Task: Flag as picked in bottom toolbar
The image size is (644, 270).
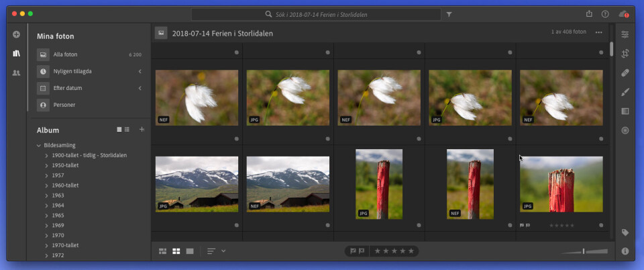Action: pyautogui.click(x=353, y=251)
